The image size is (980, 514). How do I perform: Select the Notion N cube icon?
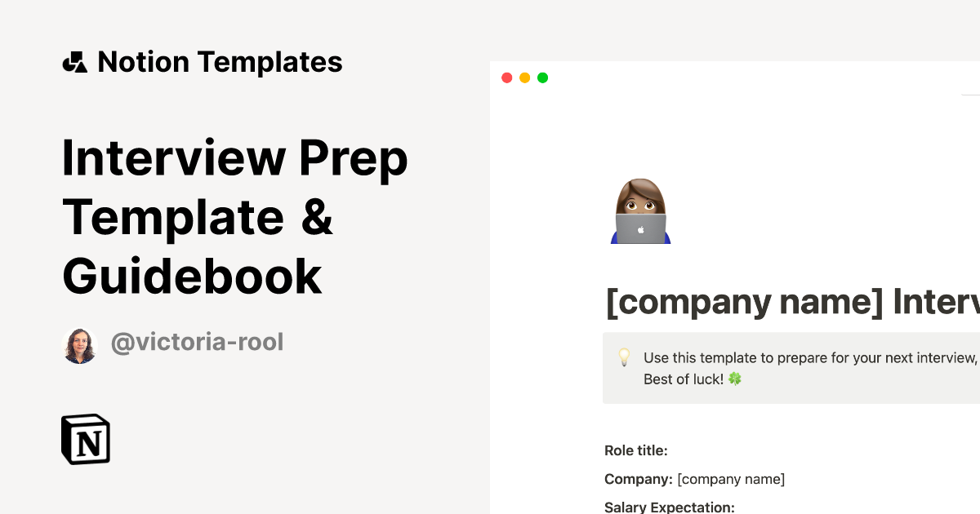[85, 439]
